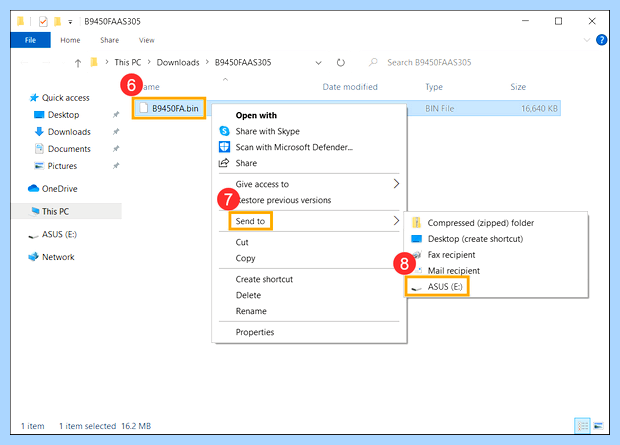The width and height of the screenshot is (620, 445).
Task: Click the Refresh button
Action: pos(340,62)
